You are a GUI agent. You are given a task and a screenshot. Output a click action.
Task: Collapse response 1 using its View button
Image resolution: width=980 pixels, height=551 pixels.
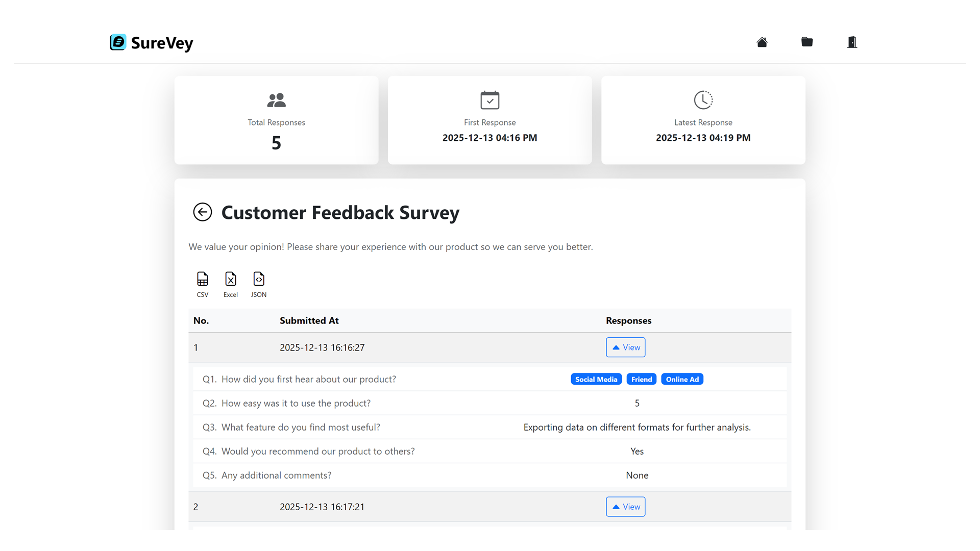click(x=625, y=347)
